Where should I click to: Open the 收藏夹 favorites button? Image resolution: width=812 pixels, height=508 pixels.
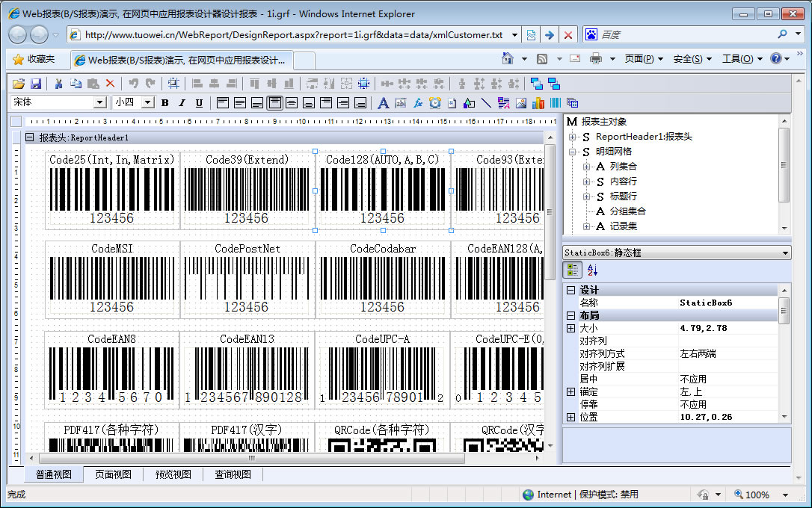click(x=34, y=59)
